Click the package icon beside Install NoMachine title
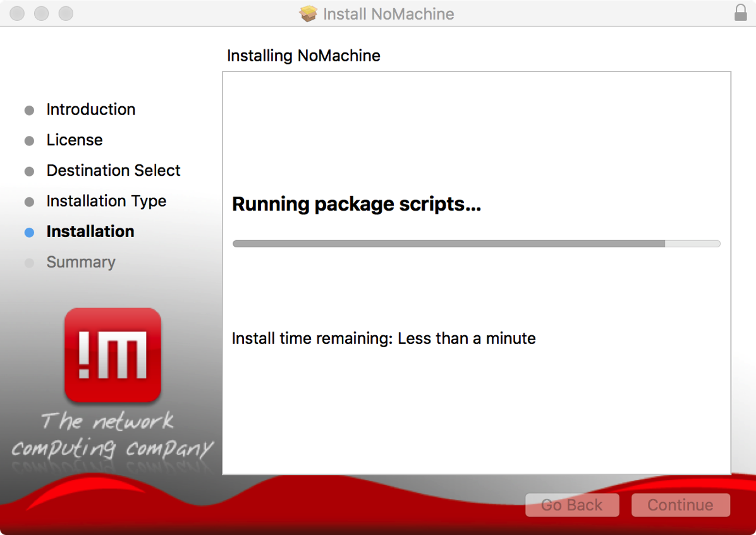756x535 pixels. pyautogui.click(x=308, y=13)
